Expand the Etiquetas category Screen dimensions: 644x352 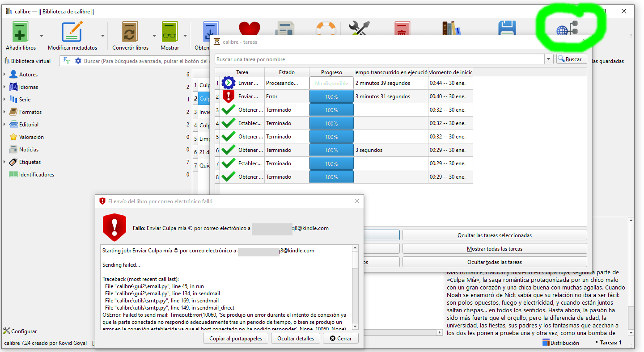[5, 162]
